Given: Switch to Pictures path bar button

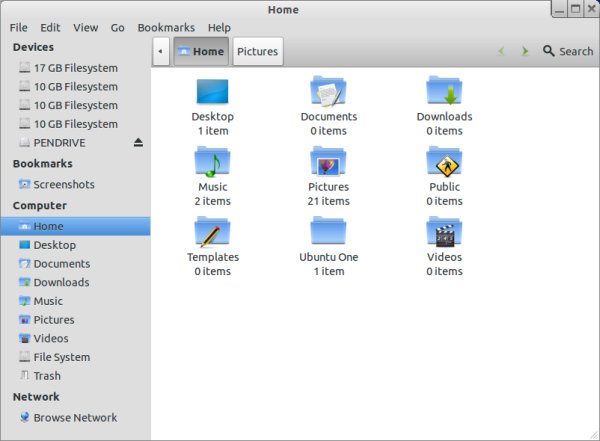Looking at the screenshot, I should [258, 51].
